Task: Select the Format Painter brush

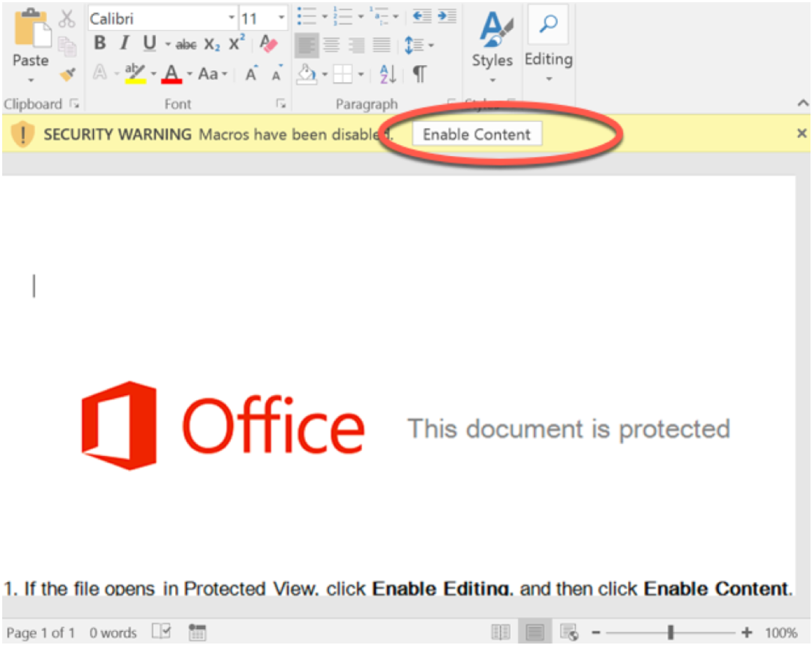Action: coord(67,75)
